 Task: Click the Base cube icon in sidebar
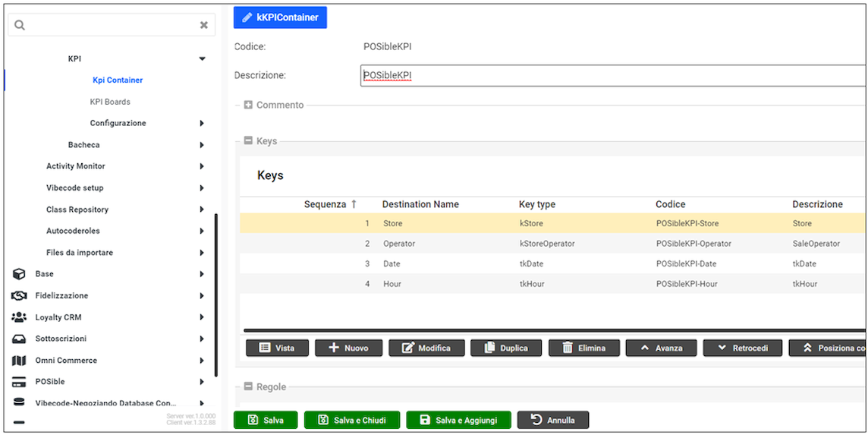(20, 274)
